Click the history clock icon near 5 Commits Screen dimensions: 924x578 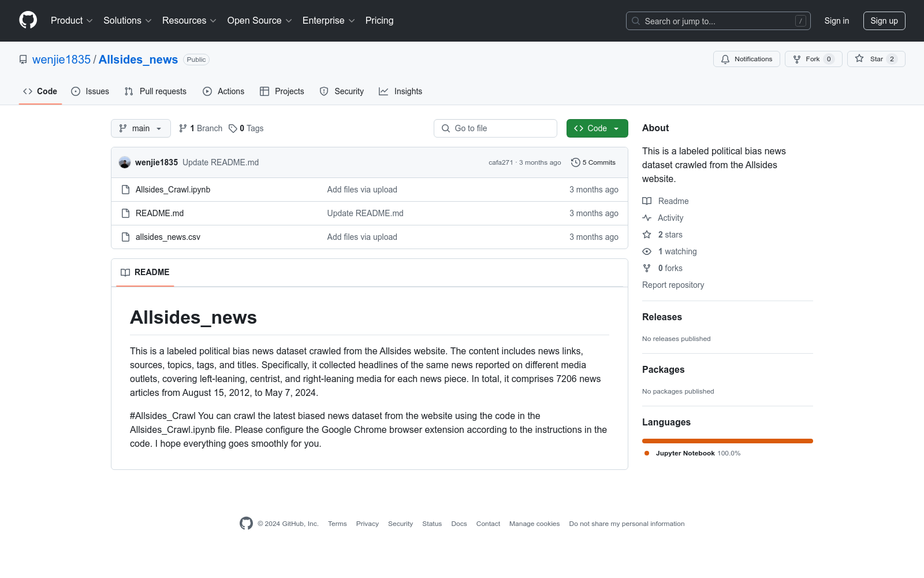575,162
